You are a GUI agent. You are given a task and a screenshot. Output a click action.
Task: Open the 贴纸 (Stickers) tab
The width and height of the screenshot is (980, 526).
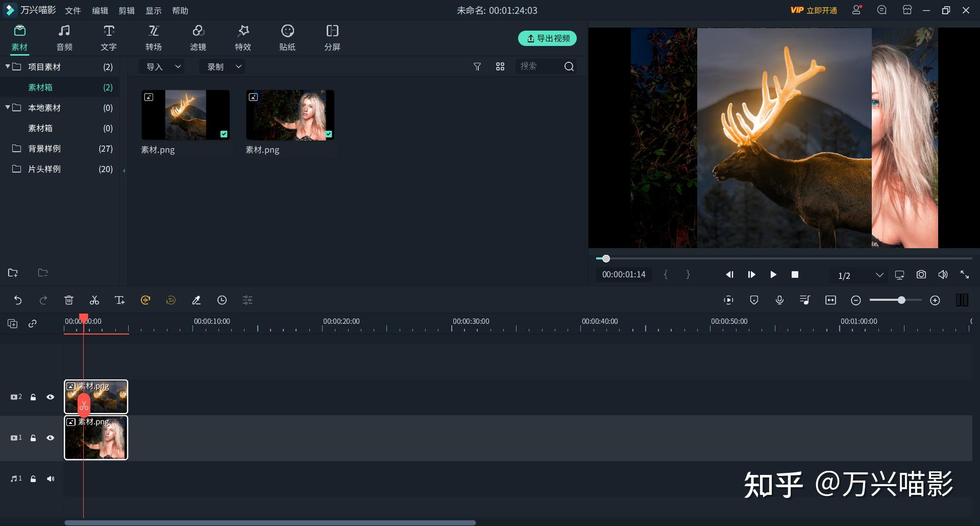(x=287, y=38)
